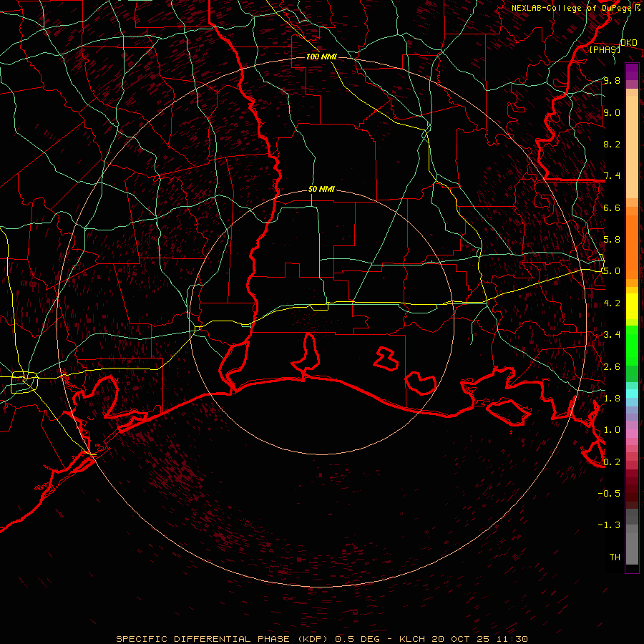
Task: Click the "100 NMI" range ring label
Action: point(321,57)
